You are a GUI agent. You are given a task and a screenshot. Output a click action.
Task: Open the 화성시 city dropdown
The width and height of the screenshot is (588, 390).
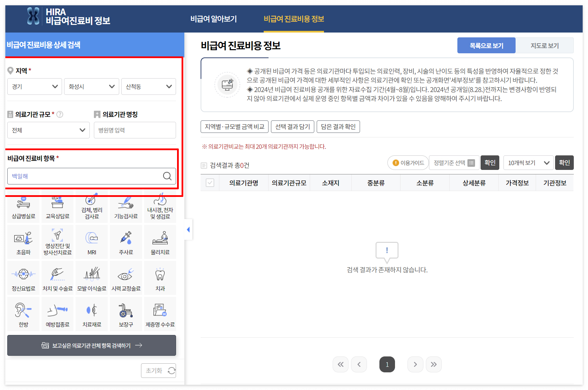pyautogui.click(x=91, y=87)
